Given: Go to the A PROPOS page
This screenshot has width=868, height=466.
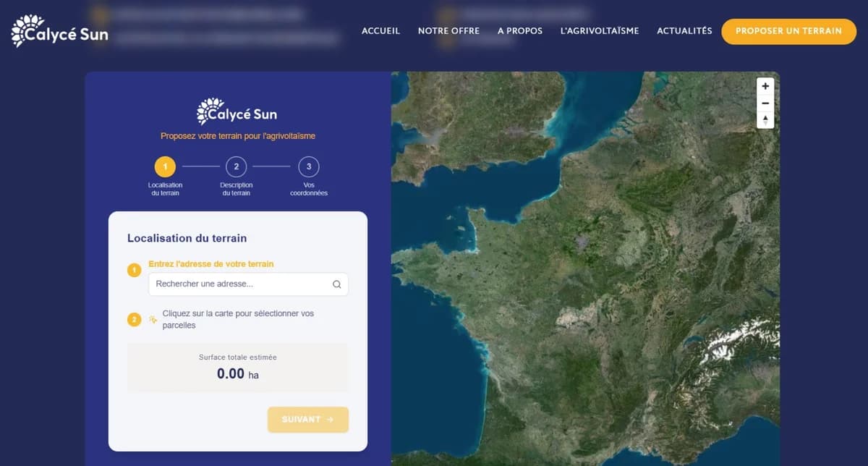Looking at the screenshot, I should pyautogui.click(x=520, y=31).
